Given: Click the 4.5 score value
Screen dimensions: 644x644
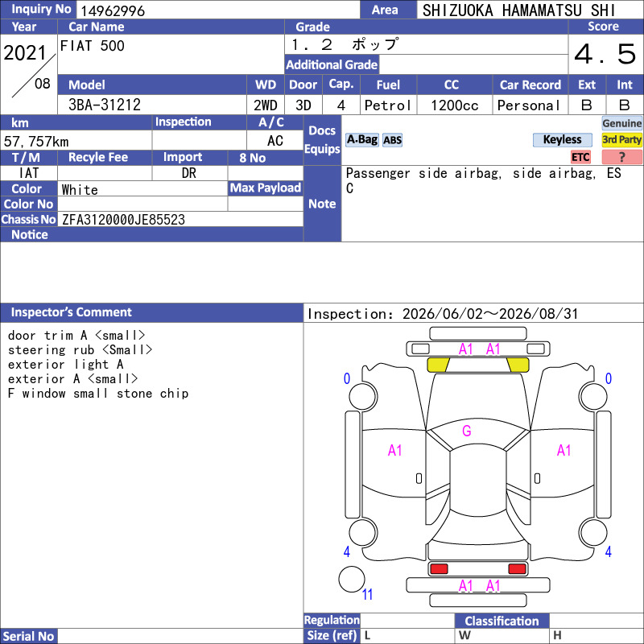Looking at the screenshot, I should click(x=605, y=54).
